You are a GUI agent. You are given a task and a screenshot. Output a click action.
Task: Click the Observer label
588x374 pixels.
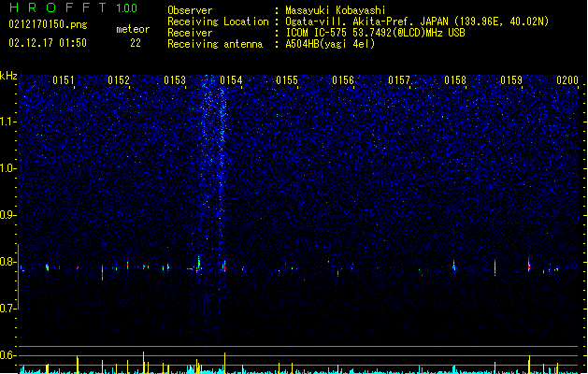pyautogui.click(x=190, y=10)
